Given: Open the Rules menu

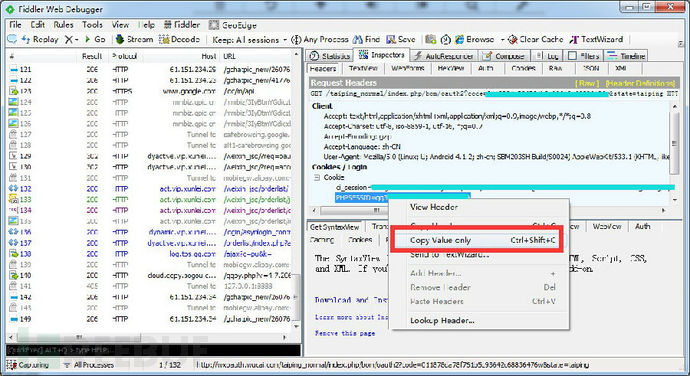Looking at the screenshot, I should tap(63, 25).
